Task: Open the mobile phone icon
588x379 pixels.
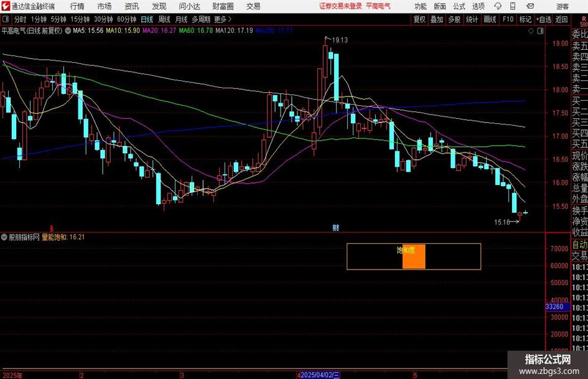Action: coord(512,6)
